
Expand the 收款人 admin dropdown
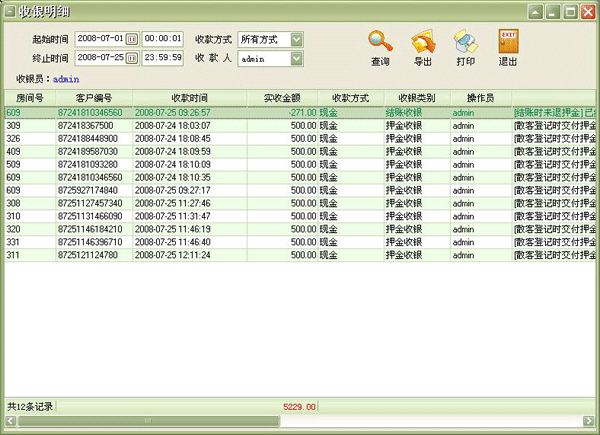pos(296,59)
